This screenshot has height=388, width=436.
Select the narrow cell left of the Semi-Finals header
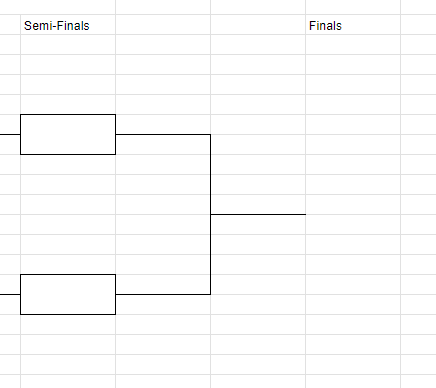tap(10, 24)
